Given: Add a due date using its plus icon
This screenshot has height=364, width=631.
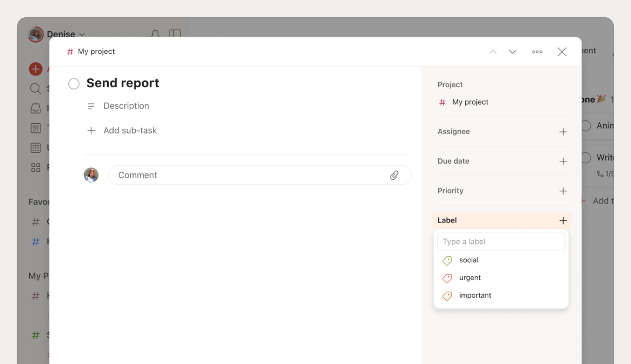Looking at the screenshot, I should click(563, 162).
